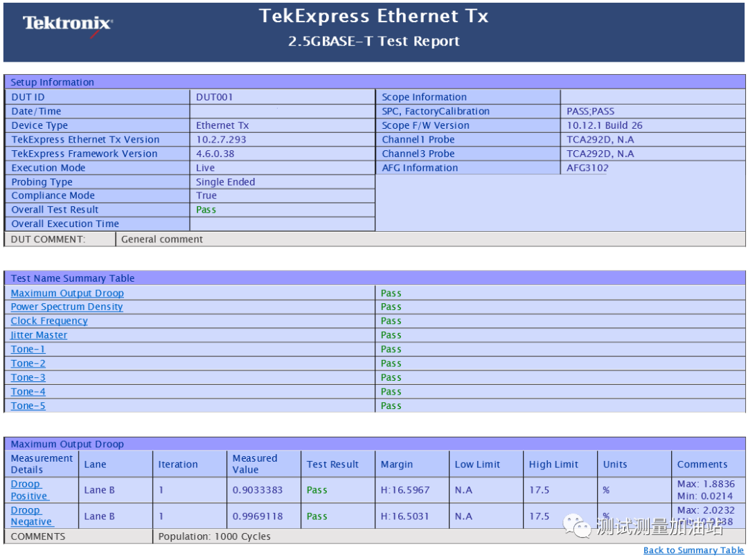Click the Channel1 Probe TCA292D, N.A value
The image size is (748, 560).
[600, 140]
